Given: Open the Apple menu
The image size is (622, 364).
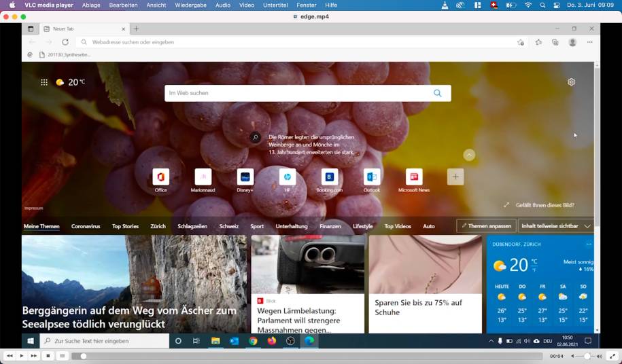Looking at the screenshot, I should point(12,5).
